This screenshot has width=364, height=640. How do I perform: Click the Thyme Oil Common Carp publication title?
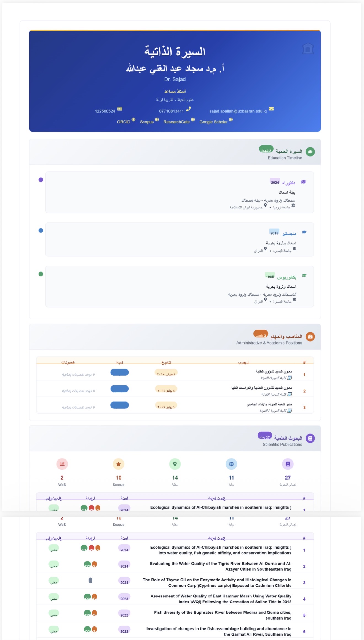217,583
